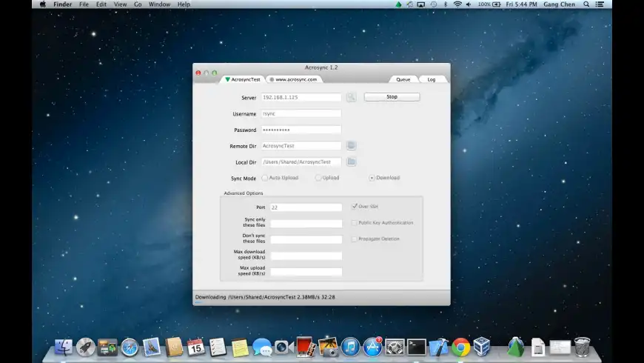Select Auto Upload sync mode
644x363 pixels.
coord(265,178)
